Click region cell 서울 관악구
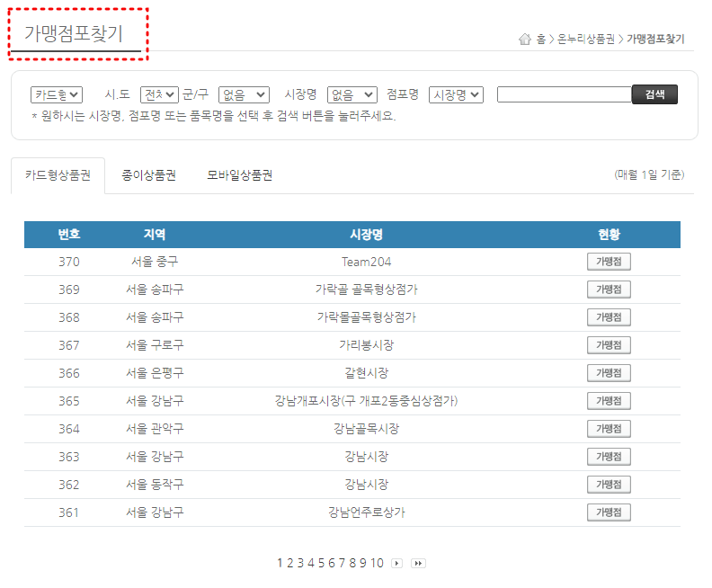This screenshot has width=712, height=588. click(x=155, y=429)
